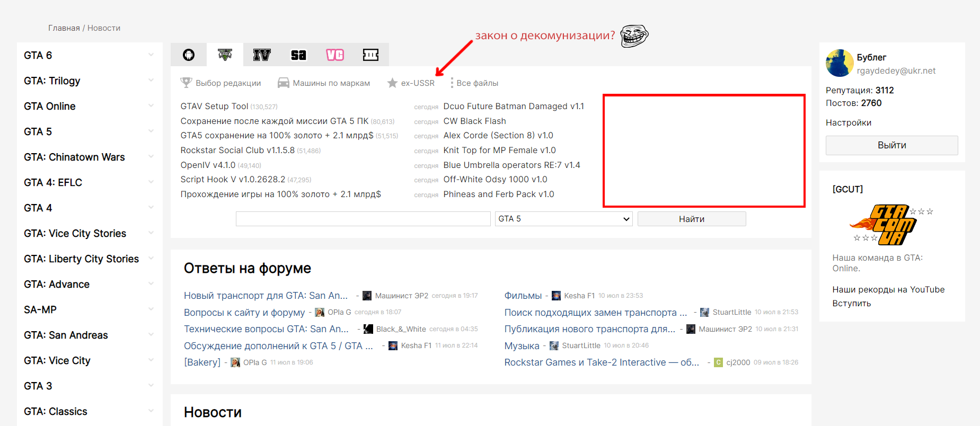Viewport: 980px width, 426px height.
Task: Switch to the San Andreas 'sa' tab
Action: [x=298, y=55]
